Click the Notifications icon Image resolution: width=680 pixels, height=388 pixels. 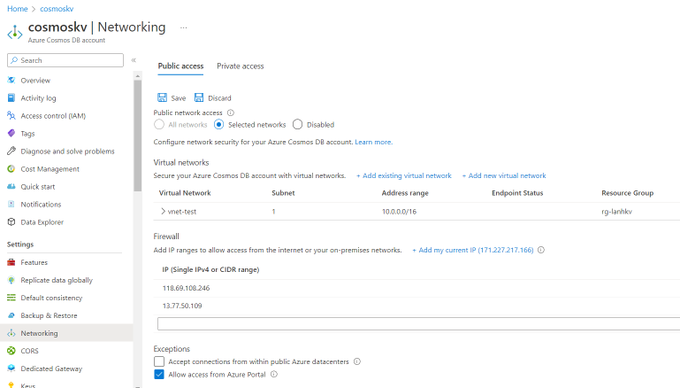coord(11,204)
